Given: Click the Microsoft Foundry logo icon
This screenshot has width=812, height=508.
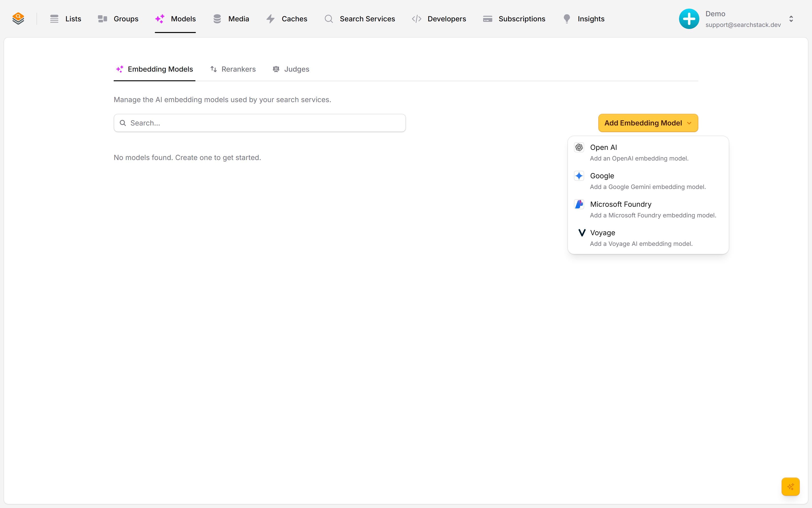Looking at the screenshot, I should coord(579,204).
